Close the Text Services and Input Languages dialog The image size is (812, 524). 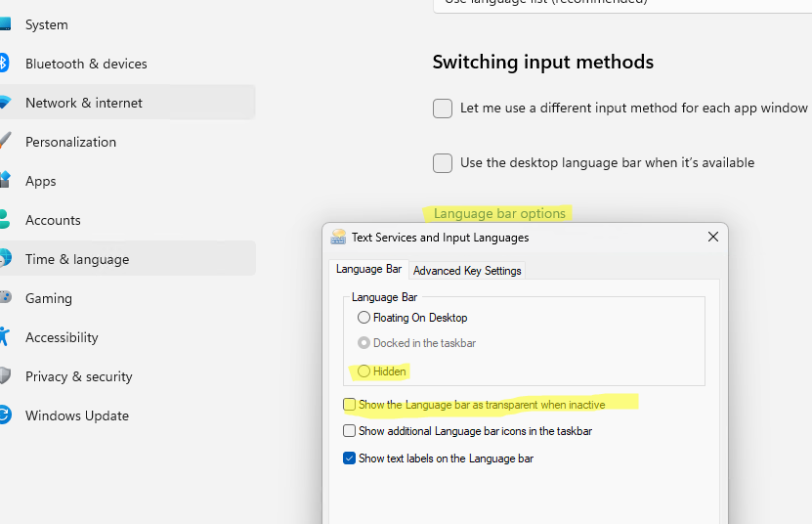coord(713,237)
